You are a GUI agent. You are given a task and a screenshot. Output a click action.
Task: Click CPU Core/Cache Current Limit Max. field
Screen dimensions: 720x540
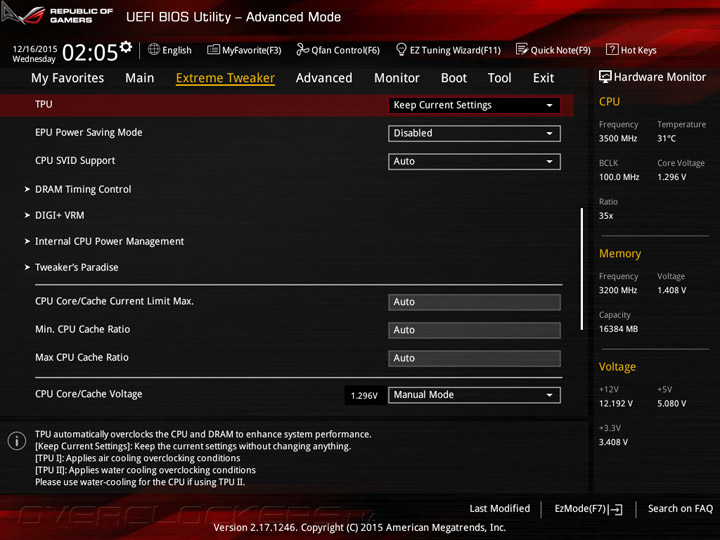[x=474, y=302]
